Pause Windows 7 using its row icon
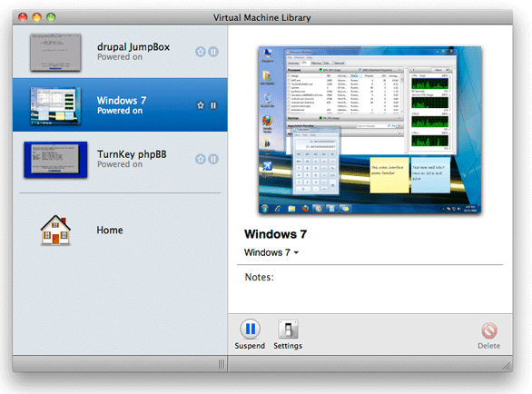Viewport: 532px width, 394px height. [x=213, y=105]
